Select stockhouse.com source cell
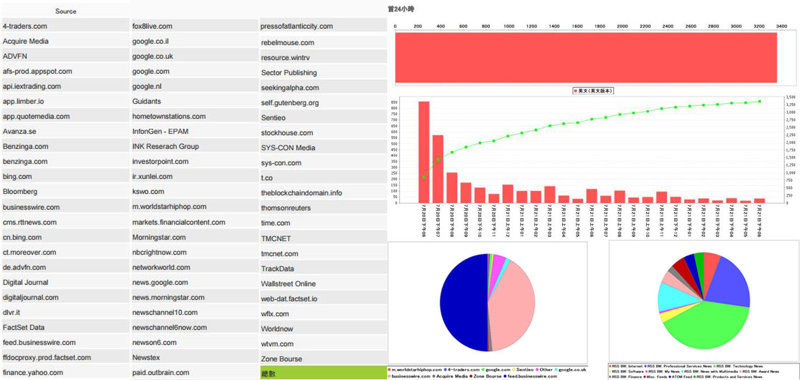Viewport: 800px width, 380px height. 323,133
